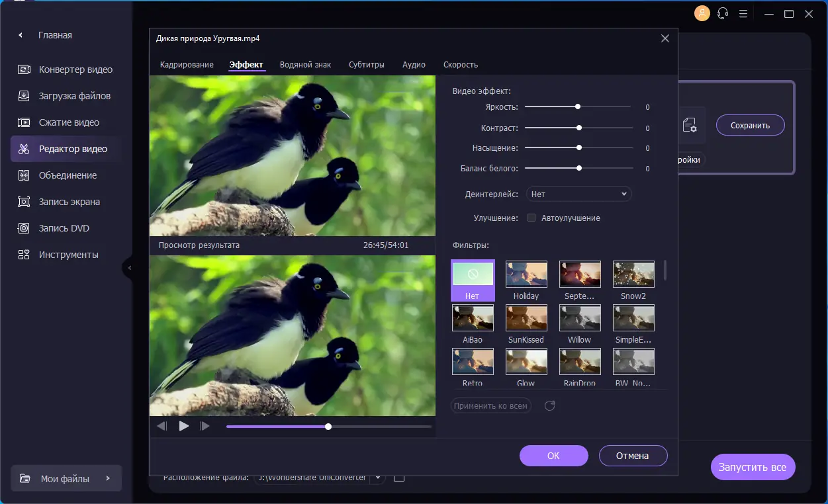828x504 pixels.
Task: Click the Насыщение slider handle
Action: [x=579, y=147]
